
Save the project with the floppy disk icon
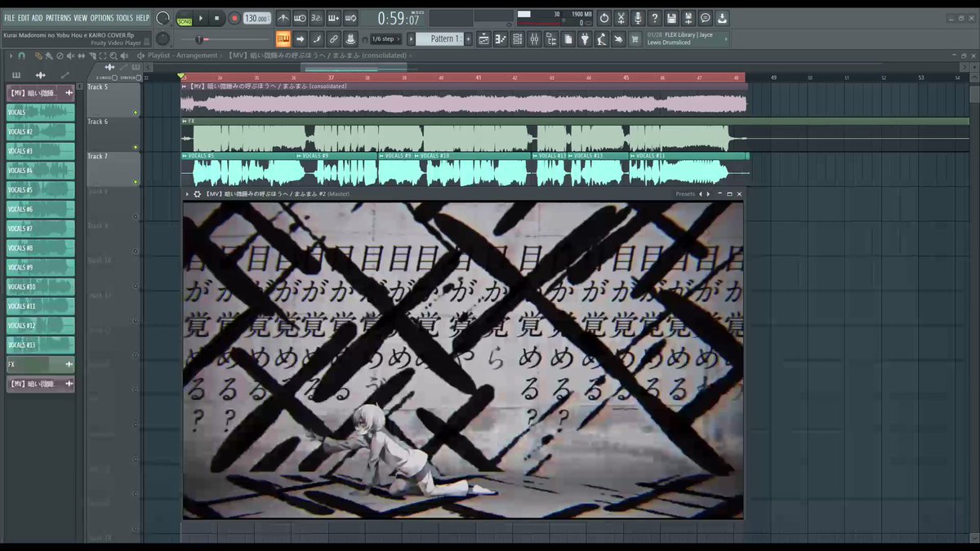click(x=671, y=18)
